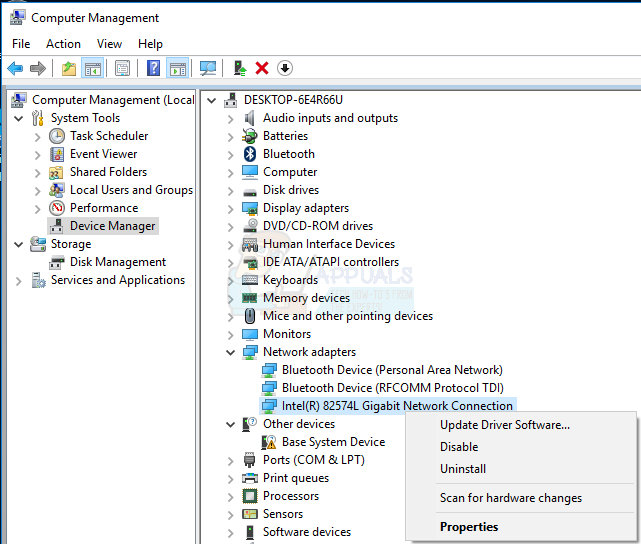641x544 pixels.
Task: Click the Up one level folder icon
Action: pos(68,68)
